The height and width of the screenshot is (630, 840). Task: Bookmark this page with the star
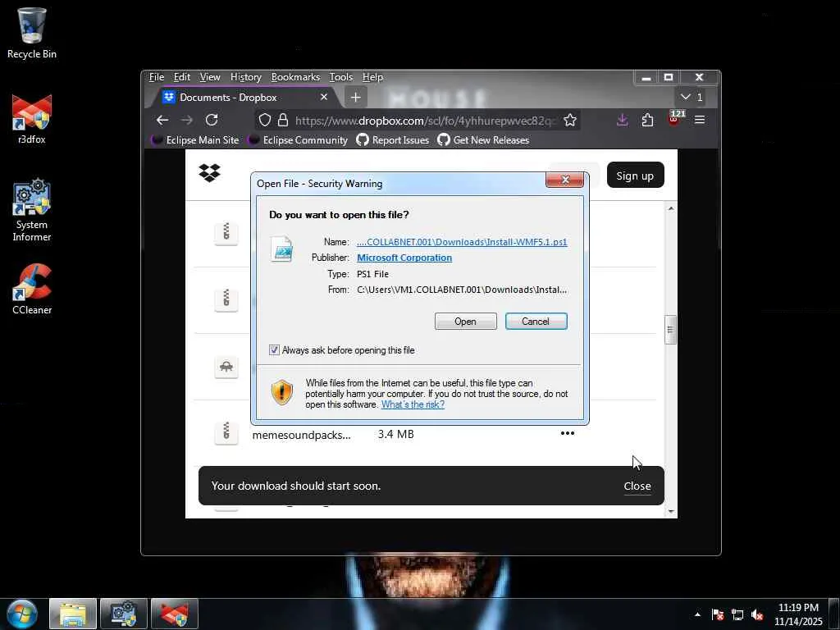pyautogui.click(x=570, y=120)
